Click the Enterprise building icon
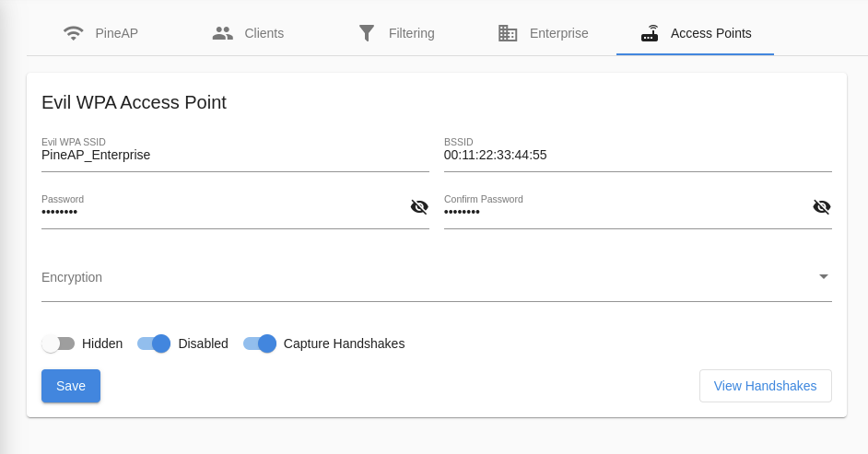Image resolution: width=868 pixels, height=454 pixels. 508,33
